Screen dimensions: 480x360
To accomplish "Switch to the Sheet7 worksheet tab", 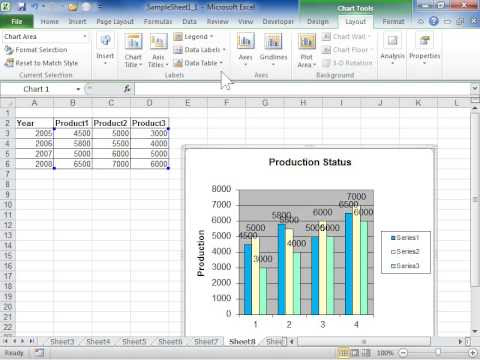I will [x=206, y=341].
